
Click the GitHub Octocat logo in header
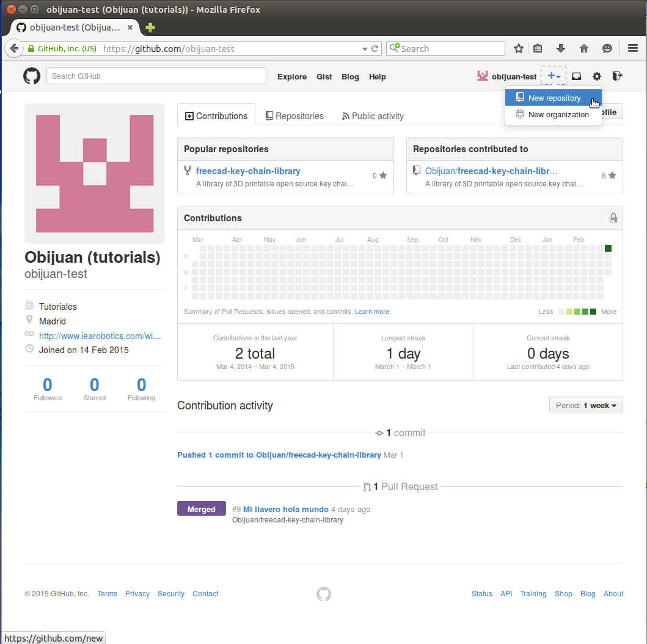(x=32, y=76)
